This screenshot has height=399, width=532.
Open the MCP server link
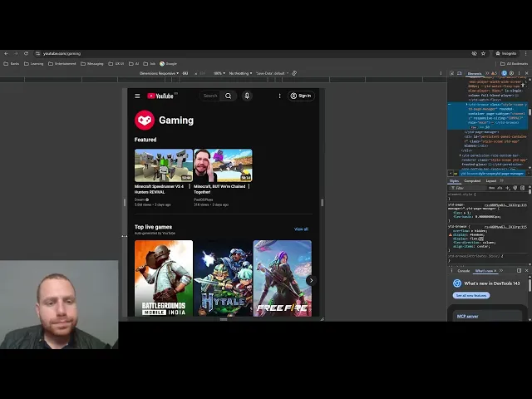coord(467,316)
